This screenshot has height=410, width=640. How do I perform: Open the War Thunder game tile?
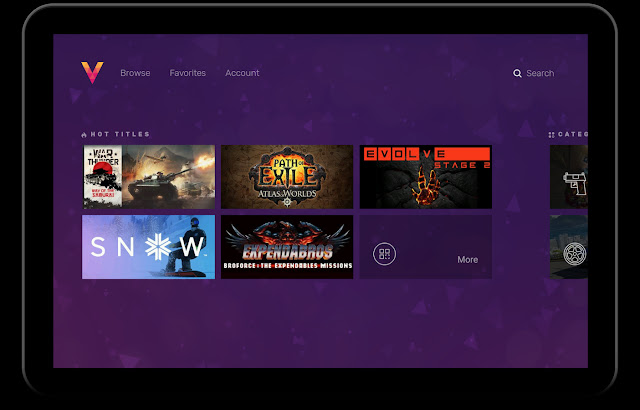click(149, 177)
